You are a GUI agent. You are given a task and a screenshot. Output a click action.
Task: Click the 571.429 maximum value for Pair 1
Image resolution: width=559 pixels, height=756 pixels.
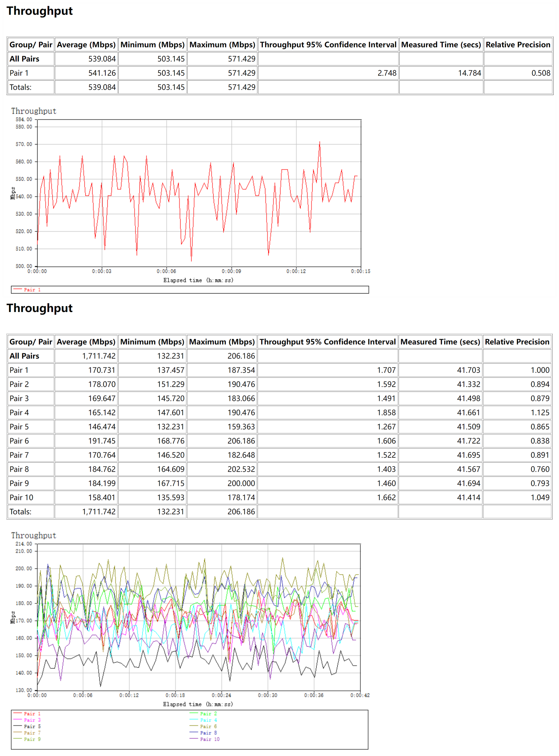click(x=241, y=73)
